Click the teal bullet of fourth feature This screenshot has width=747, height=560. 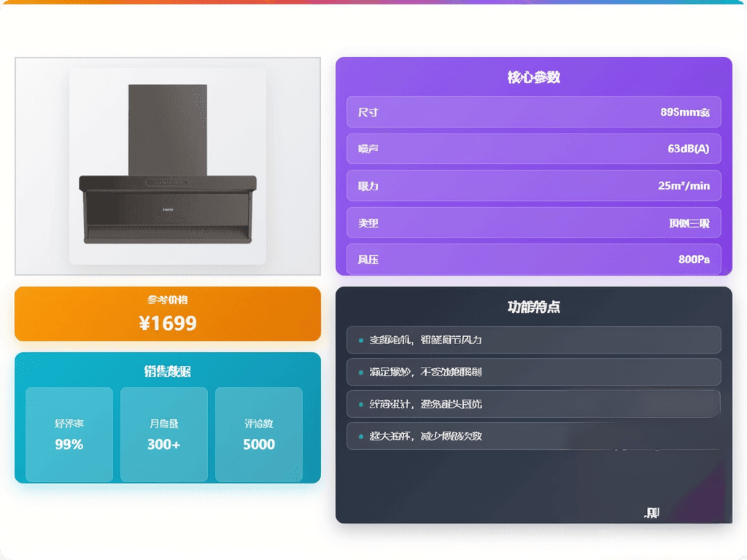(360, 436)
